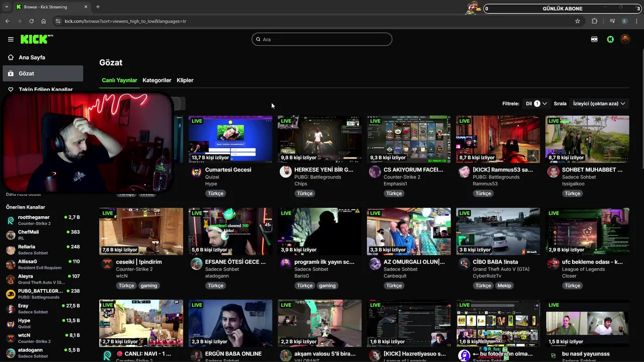This screenshot has width=644, height=362.
Task: Open Closer channel avatar
Action: [x=553, y=264]
